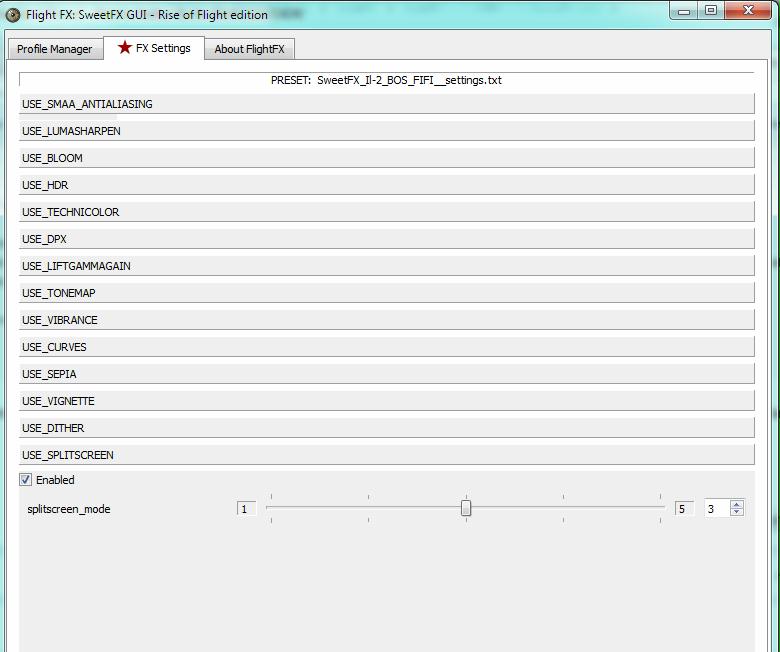Expand the USE_BLOOM section

click(387, 158)
